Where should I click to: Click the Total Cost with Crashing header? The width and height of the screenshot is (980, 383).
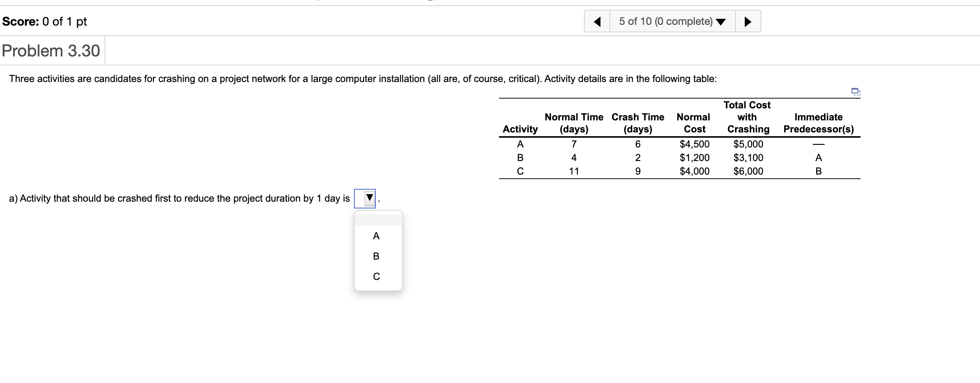(747, 117)
